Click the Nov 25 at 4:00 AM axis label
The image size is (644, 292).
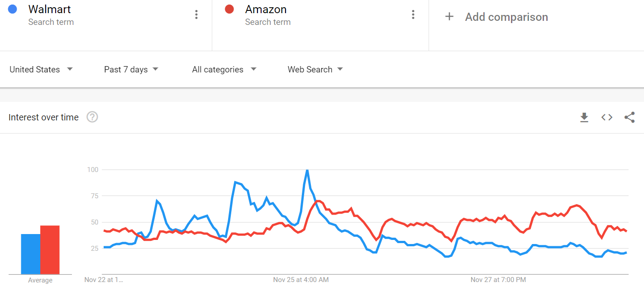click(301, 280)
